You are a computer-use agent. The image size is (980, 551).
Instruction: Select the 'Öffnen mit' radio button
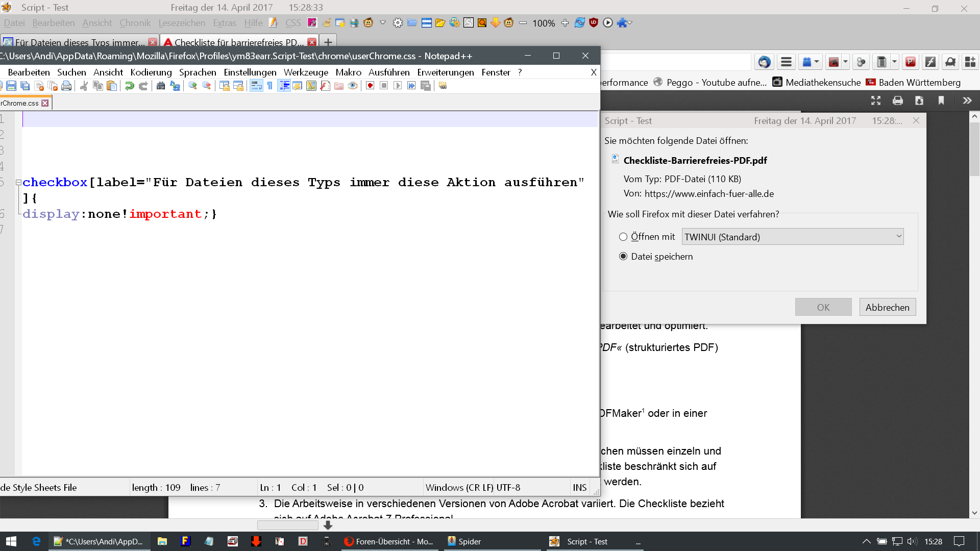(x=623, y=237)
